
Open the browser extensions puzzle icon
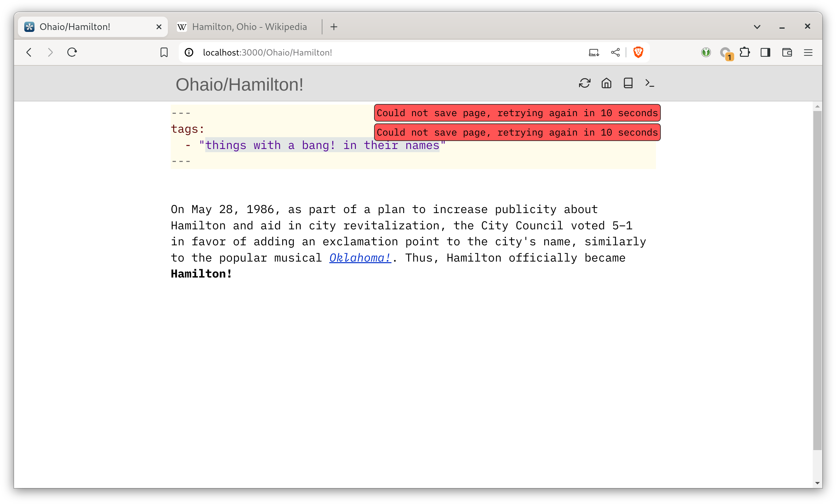(x=744, y=52)
